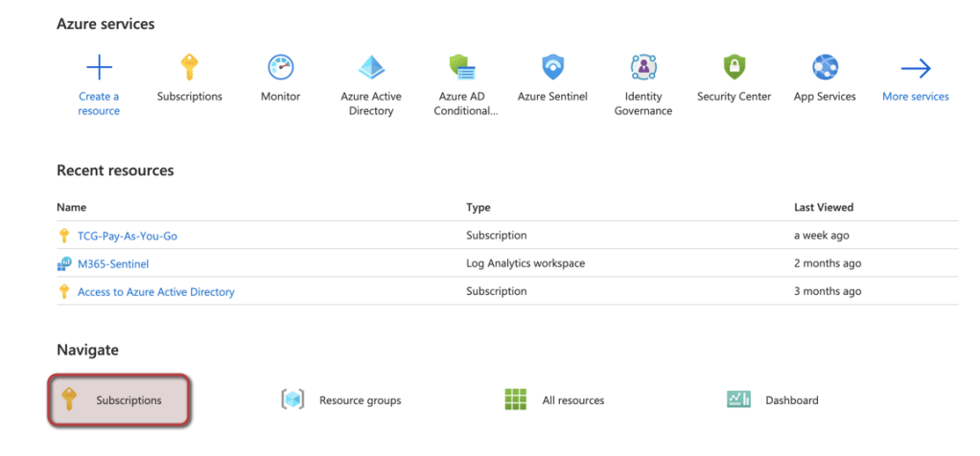Open Dashboard from the Navigate section

point(791,400)
